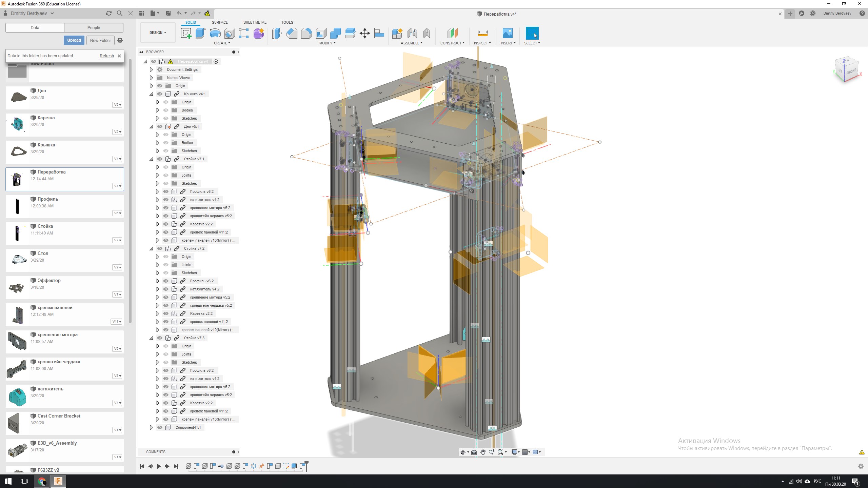
Task: Open the People tab in data panel
Action: coord(94,28)
